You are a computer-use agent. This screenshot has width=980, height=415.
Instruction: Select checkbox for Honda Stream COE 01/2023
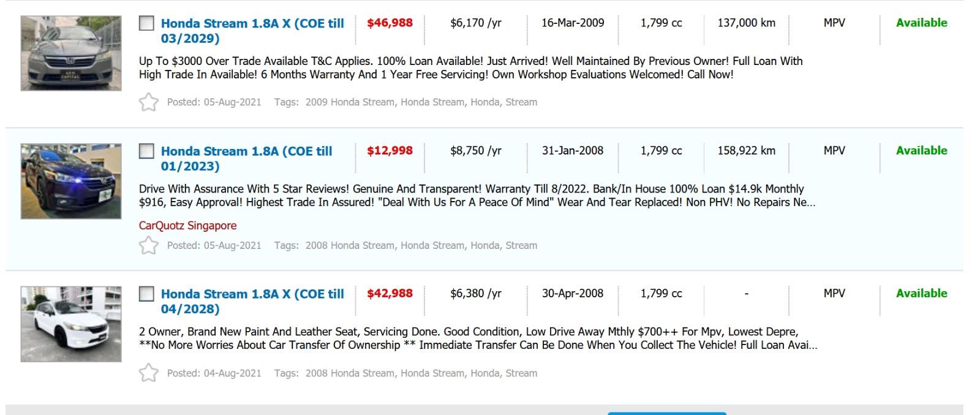(146, 151)
